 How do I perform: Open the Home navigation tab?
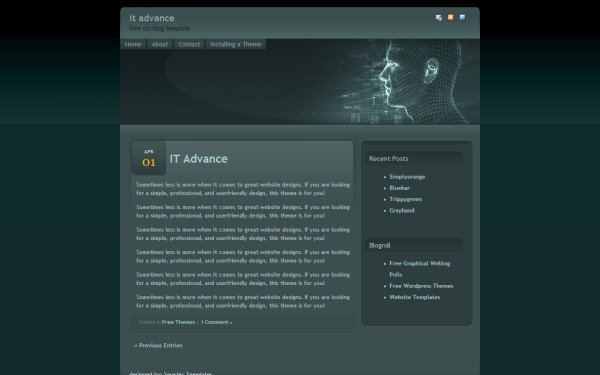coord(133,44)
